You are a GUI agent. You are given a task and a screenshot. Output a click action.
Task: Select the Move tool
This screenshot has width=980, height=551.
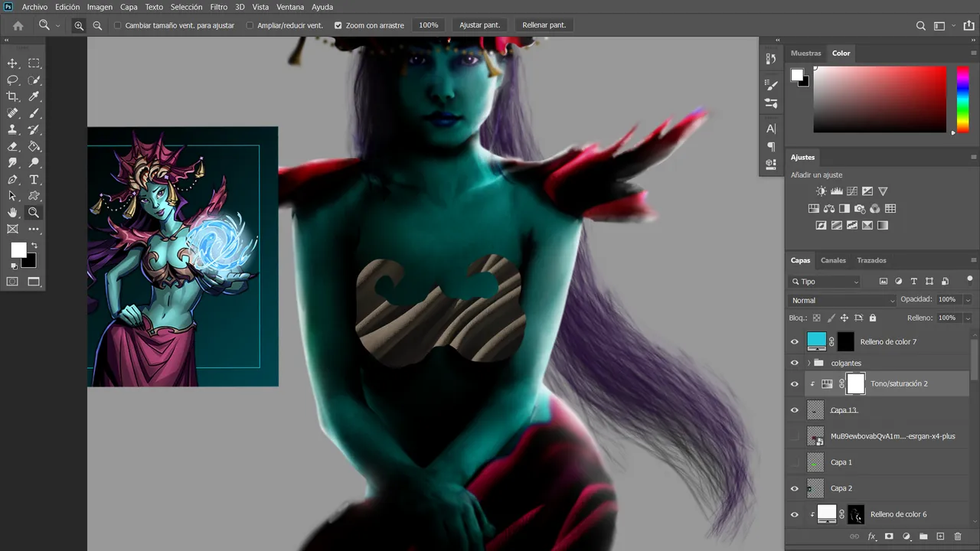coord(12,64)
